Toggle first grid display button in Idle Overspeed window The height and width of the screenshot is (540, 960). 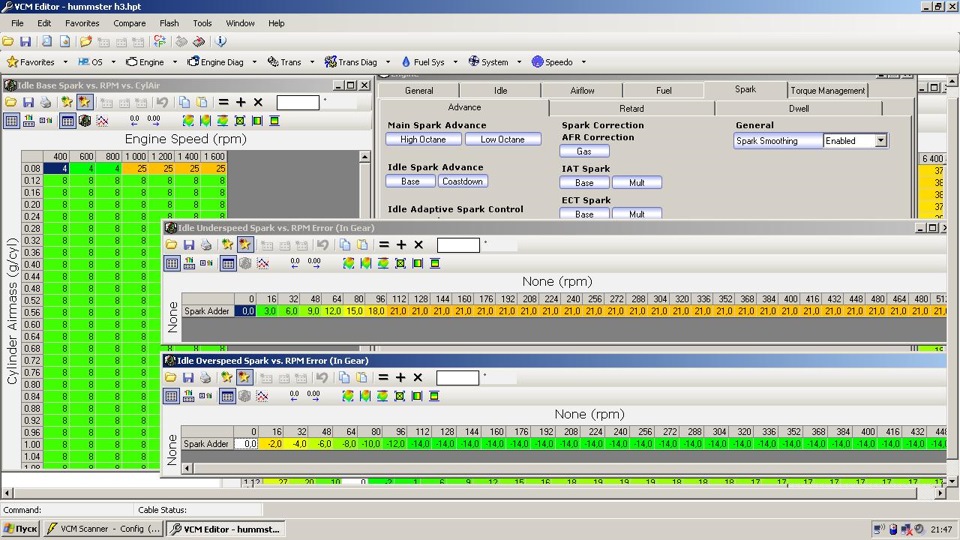tap(171, 396)
